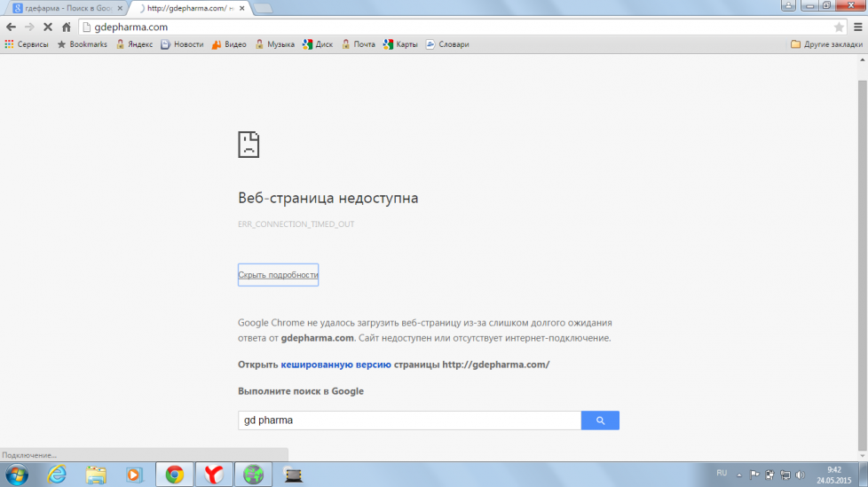The width and height of the screenshot is (868, 487).
Task: Click the blue search magnifier button
Action: pos(600,420)
